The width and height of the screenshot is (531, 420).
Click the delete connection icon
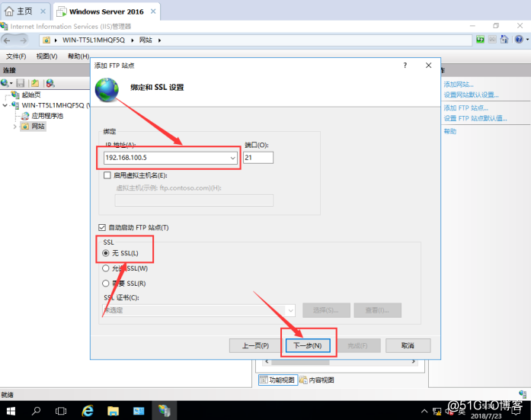pos(50,82)
